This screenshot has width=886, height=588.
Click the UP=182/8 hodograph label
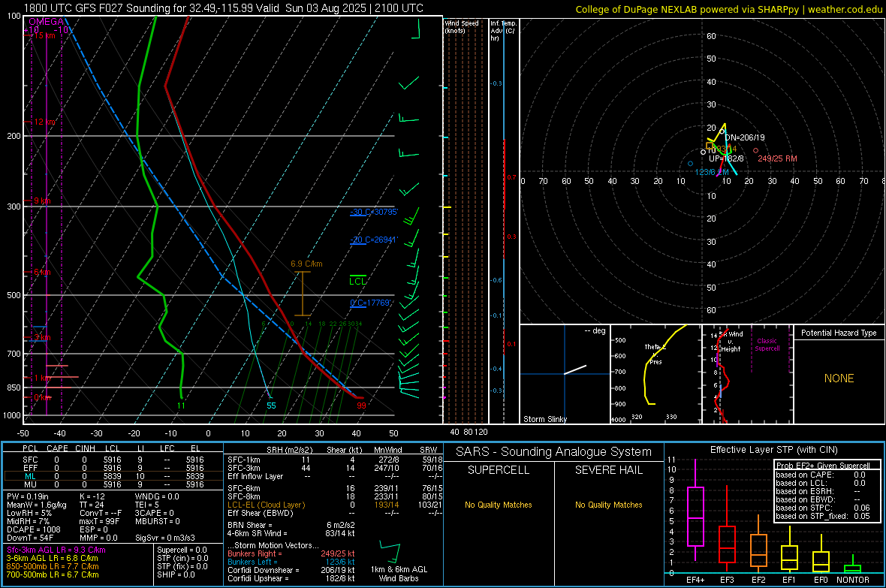click(726, 158)
